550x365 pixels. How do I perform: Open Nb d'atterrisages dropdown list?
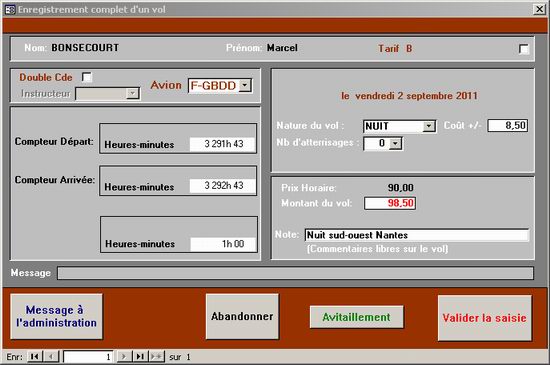[395, 143]
